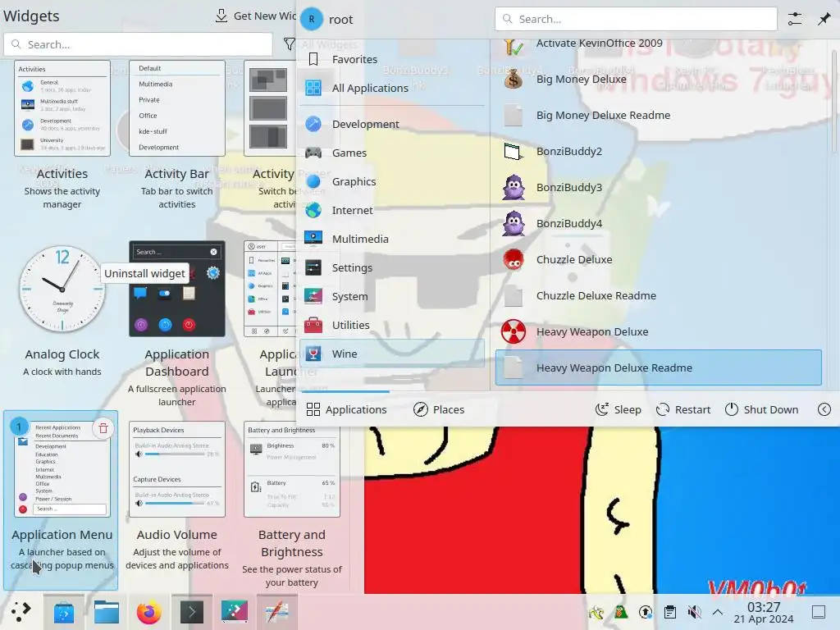Select Application Dashboard widget
The width and height of the screenshot is (840, 630).
coord(177,324)
